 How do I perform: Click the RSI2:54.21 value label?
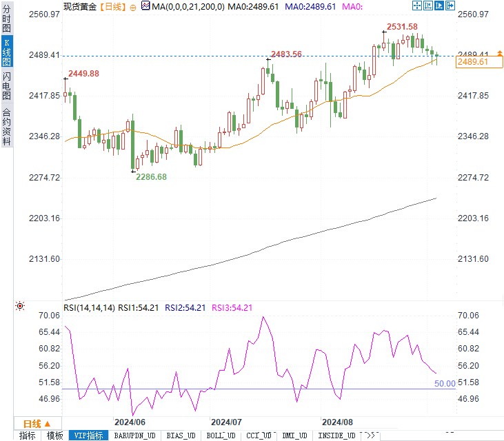(185, 308)
